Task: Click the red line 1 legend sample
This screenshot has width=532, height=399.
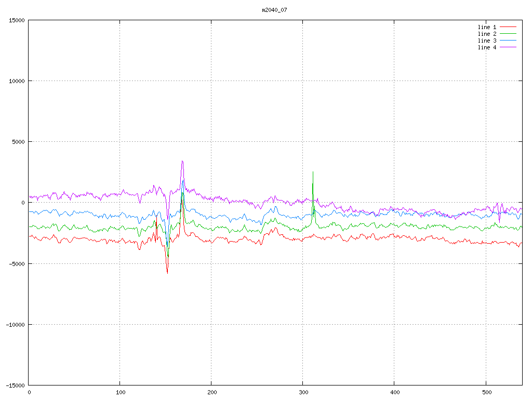Action: (x=508, y=27)
